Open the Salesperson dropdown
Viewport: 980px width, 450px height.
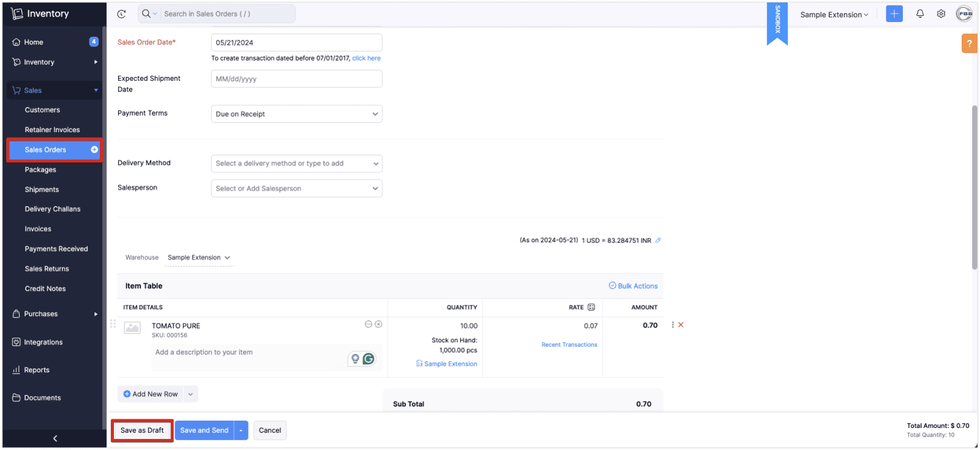coord(296,189)
